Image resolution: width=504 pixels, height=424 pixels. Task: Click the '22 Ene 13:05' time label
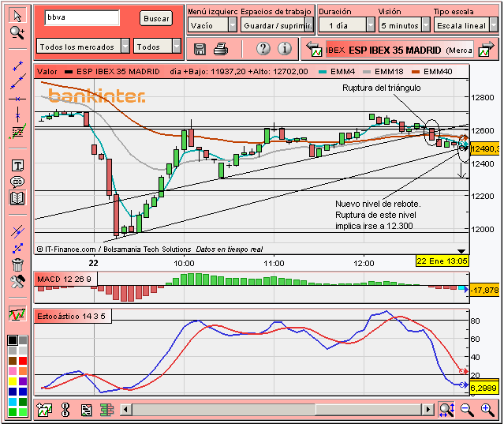click(442, 261)
